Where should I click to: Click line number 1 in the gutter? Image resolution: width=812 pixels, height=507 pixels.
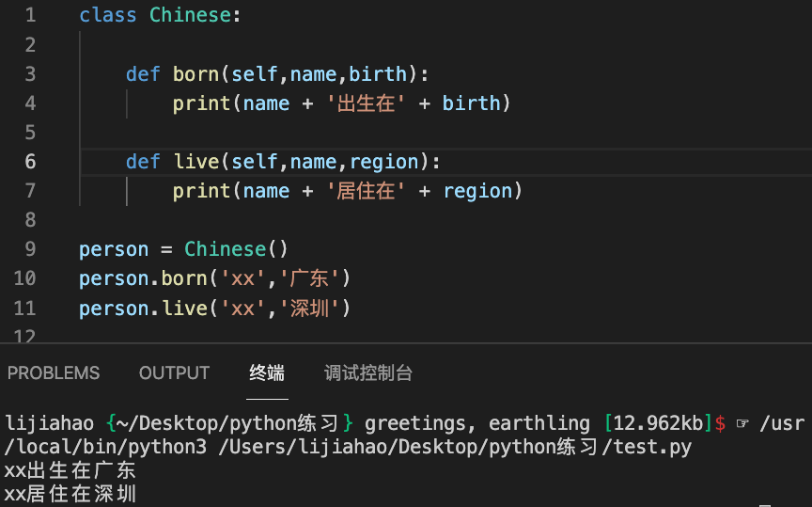click(x=31, y=15)
